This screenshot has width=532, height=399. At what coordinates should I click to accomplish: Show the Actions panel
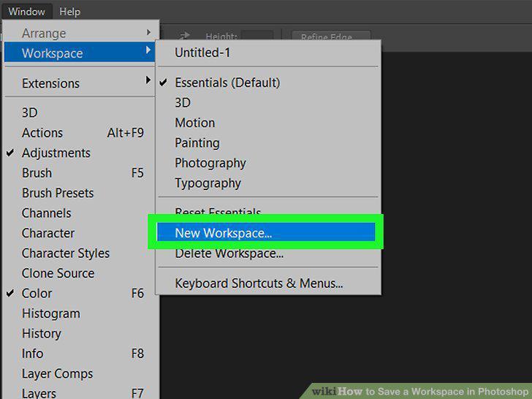(x=80, y=133)
